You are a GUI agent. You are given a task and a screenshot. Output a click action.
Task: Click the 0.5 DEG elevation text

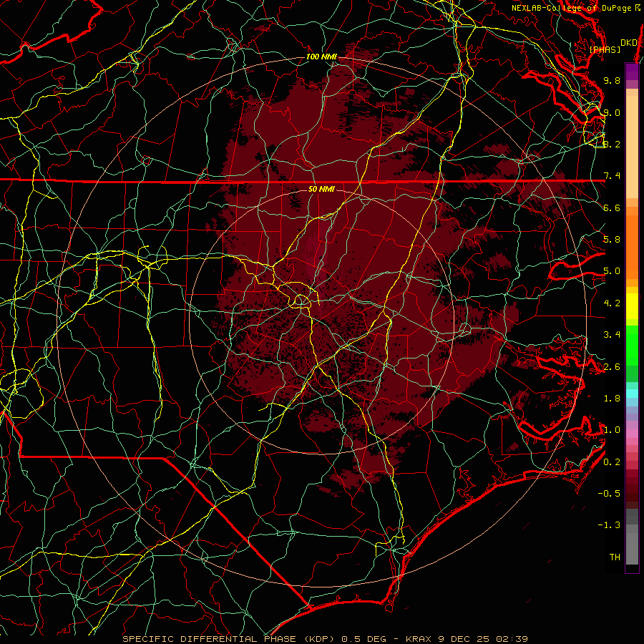tap(364, 639)
